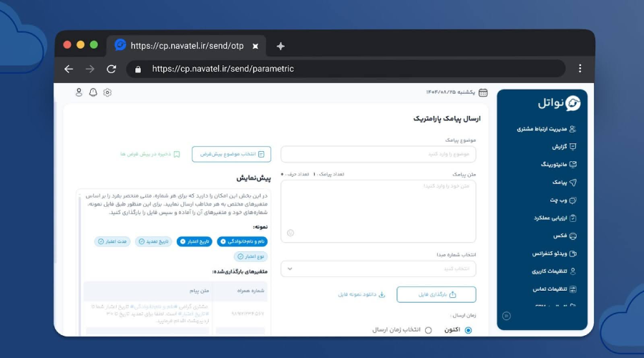Viewport: 644px width, 358px height.
Task: Reload the page with the refresh icon
Action: [112, 69]
